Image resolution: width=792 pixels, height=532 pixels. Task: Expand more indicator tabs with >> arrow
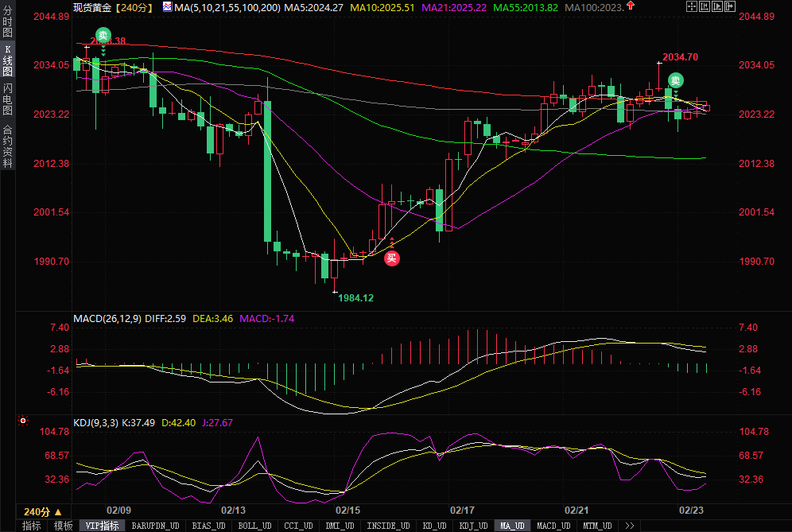[x=630, y=526]
